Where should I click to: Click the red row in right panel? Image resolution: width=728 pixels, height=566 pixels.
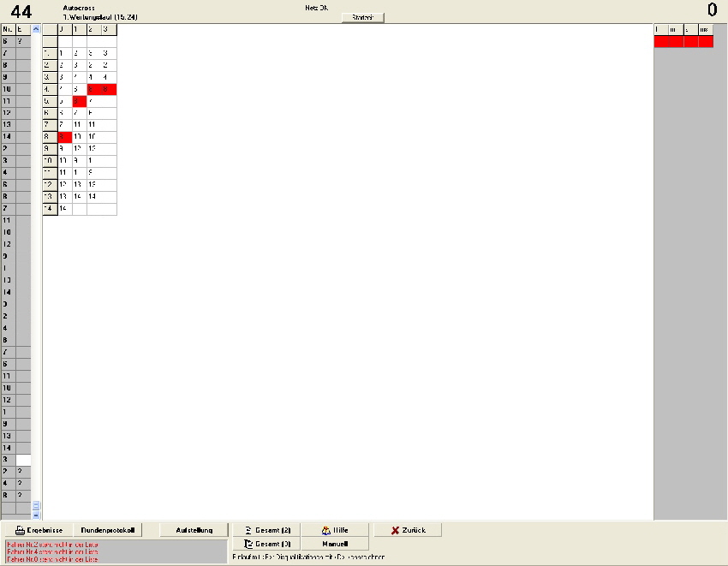683,42
